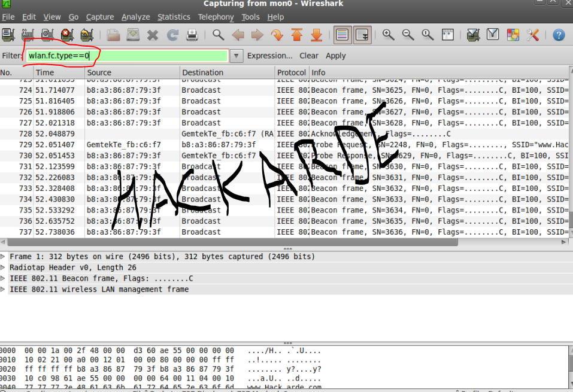
Task: Sort by Destination column header
Action: tap(227, 72)
